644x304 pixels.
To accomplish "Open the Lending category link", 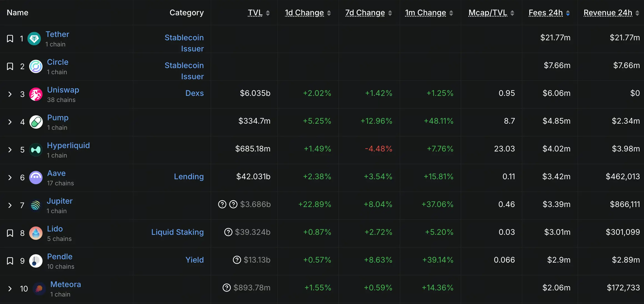I will pyautogui.click(x=189, y=176).
